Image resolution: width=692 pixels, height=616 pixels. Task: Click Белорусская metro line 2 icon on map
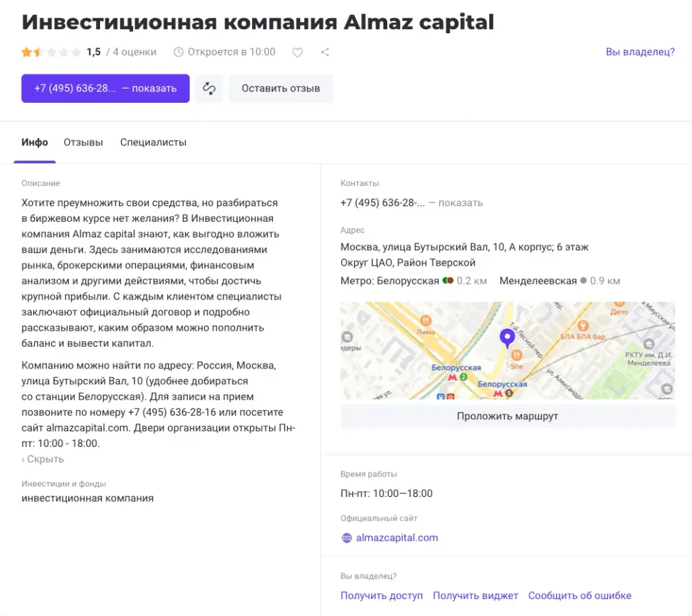tap(464, 377)
